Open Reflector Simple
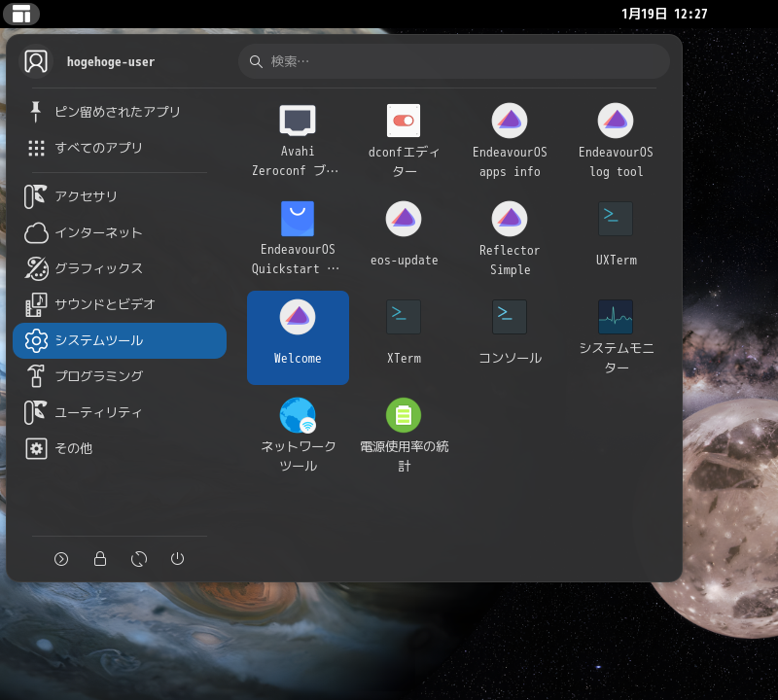 point(510,239)
